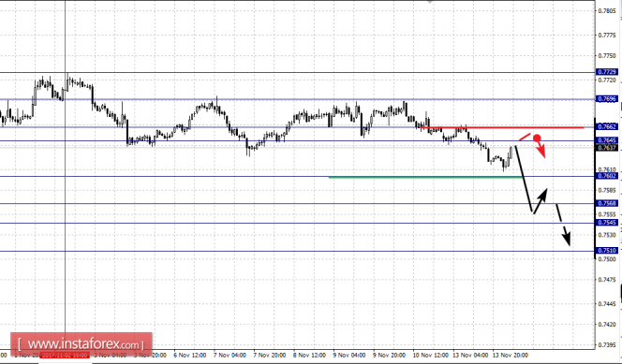Image resolution: width=622 pixels, height=364 pixels.
Task: Click the current price tag 0.7637
Action: 607,147
